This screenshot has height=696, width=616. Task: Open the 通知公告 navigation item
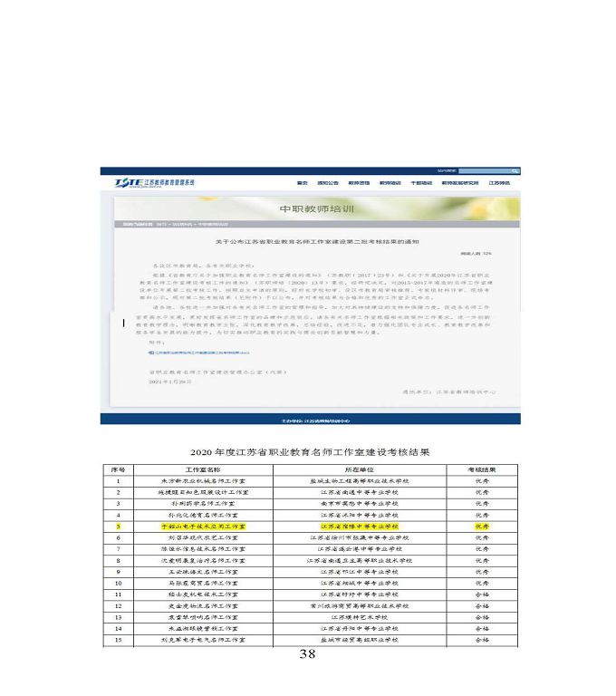[328, 183]
